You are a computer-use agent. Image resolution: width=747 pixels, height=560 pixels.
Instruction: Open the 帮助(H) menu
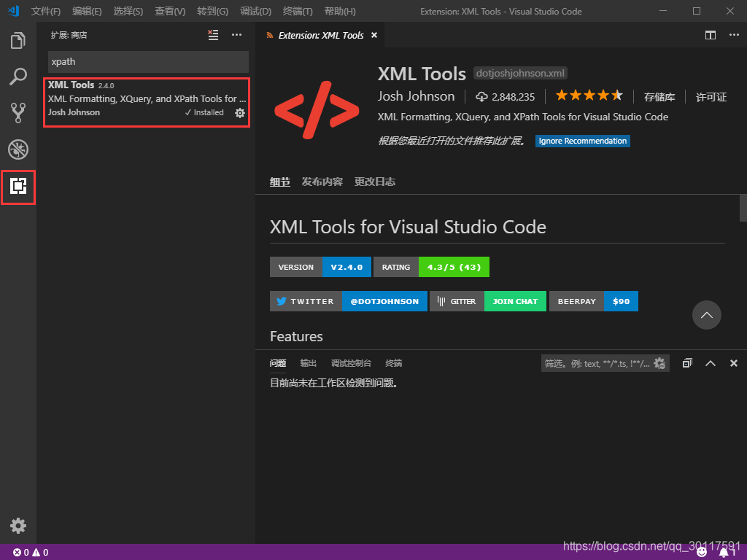(x=340, y=12)
